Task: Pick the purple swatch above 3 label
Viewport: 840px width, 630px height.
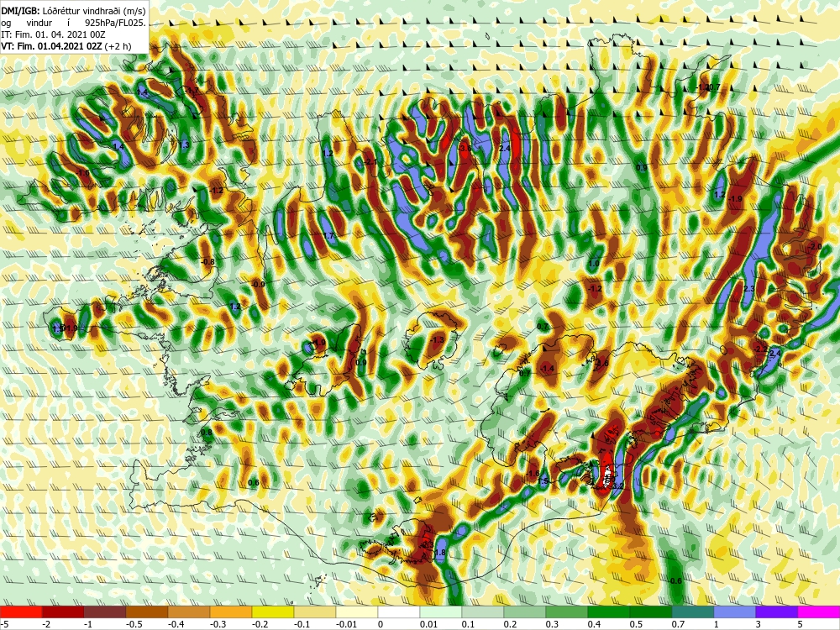Action: [x=777, y=612]
